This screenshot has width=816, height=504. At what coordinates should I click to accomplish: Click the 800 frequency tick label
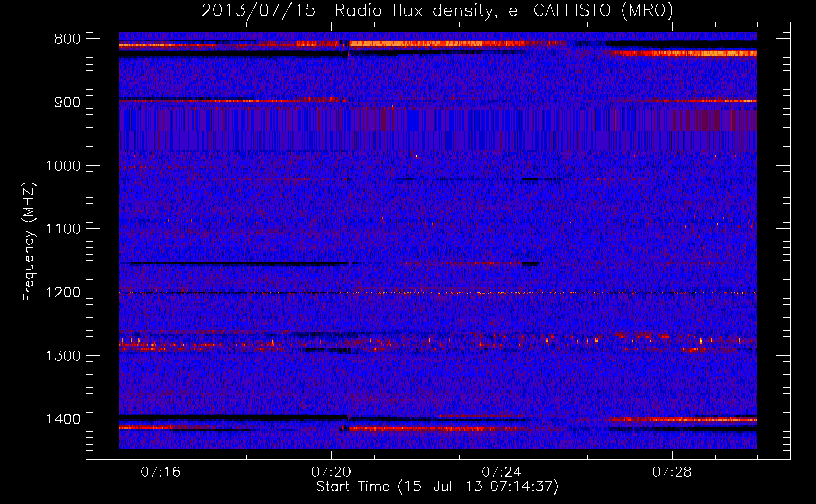pyautogui.click(x=68, y=39)
